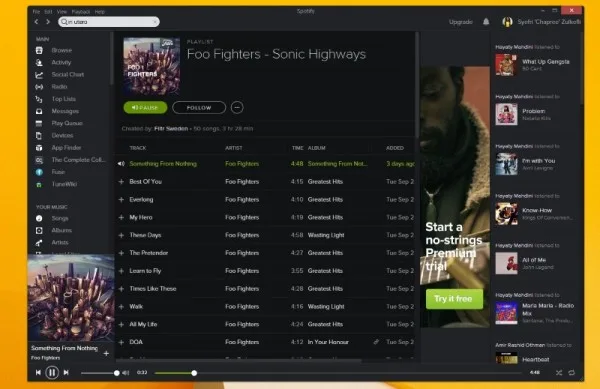Click Try it free button
This screenshot has width=600, height=389.
pos(454,299)
